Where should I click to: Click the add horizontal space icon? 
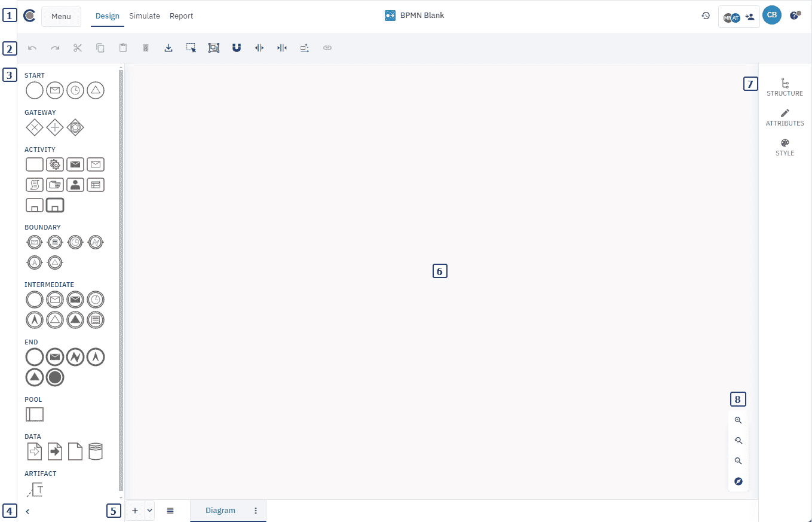pyautogui.click(x=259, y=48)
